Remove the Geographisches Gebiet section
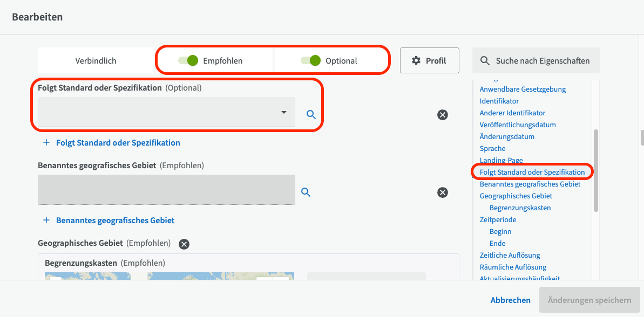 pyautogui.click(x=184, y=244)
